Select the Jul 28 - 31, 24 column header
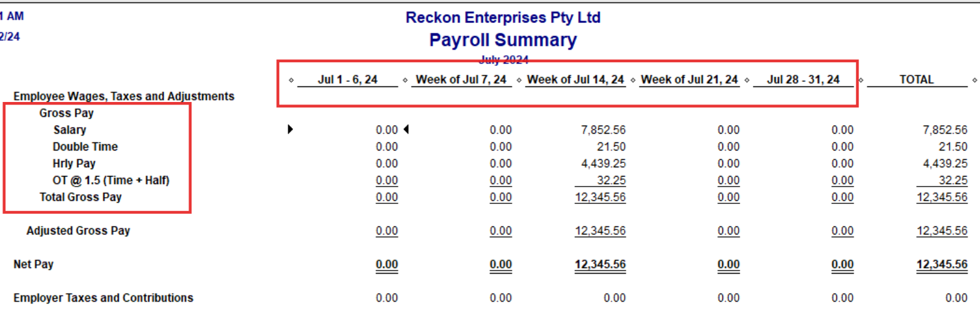Viewport: 980px width, 319px height. 803,80
